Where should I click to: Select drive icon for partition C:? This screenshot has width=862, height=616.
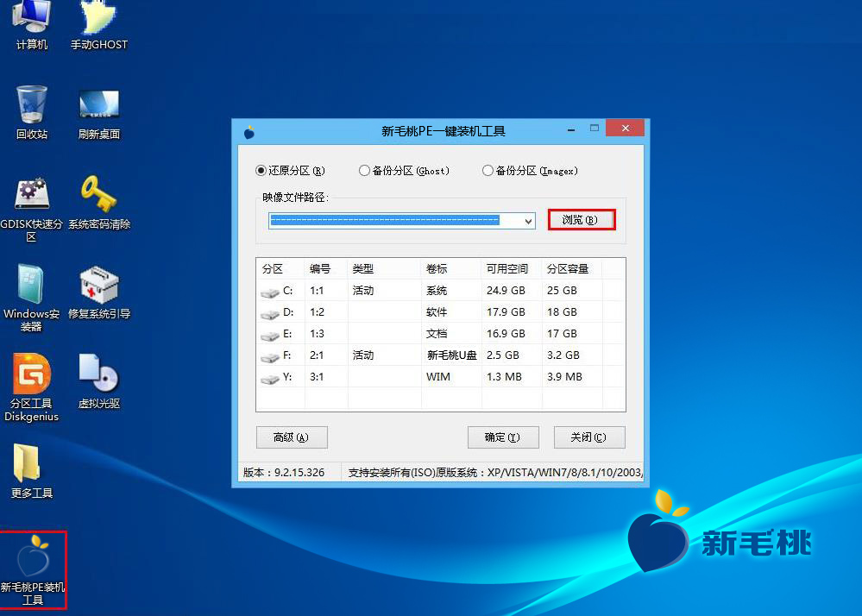click(x=270, y=292)
